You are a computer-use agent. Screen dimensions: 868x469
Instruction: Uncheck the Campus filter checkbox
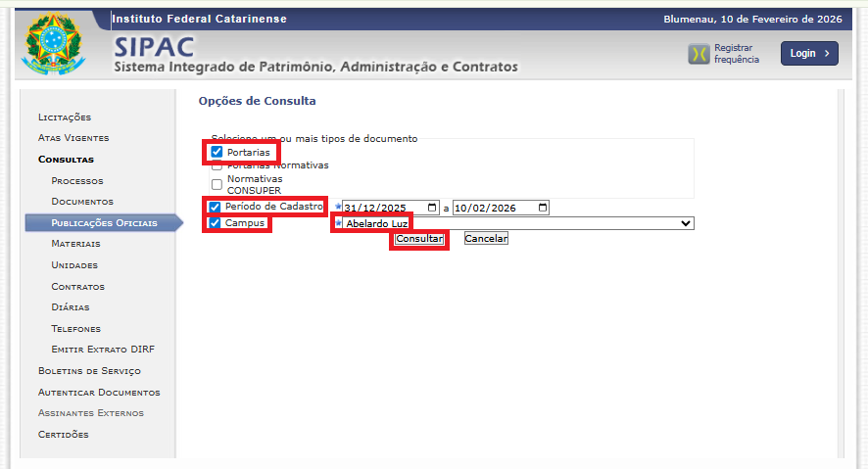(x=215, y=223)
